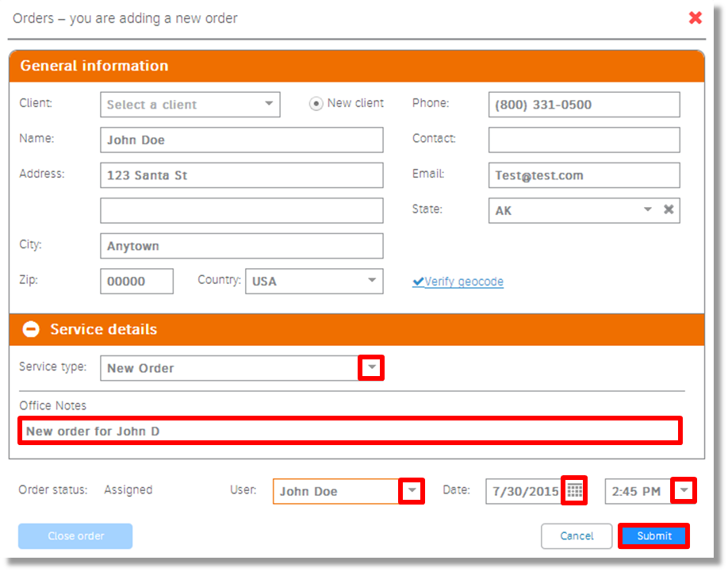728x572 pixels.
Task: Click the Close order button
Action: pyautogui.click(x=75, y=536)
